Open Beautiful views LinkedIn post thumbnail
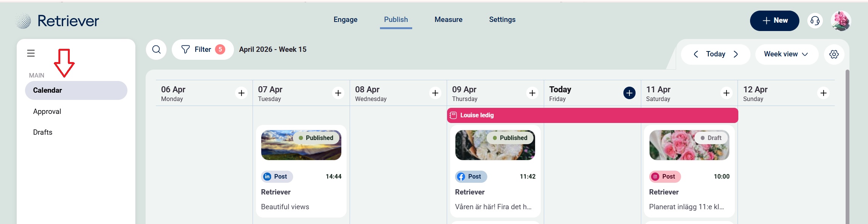Viewport: 868px width, 224px height. coord(301,145)
